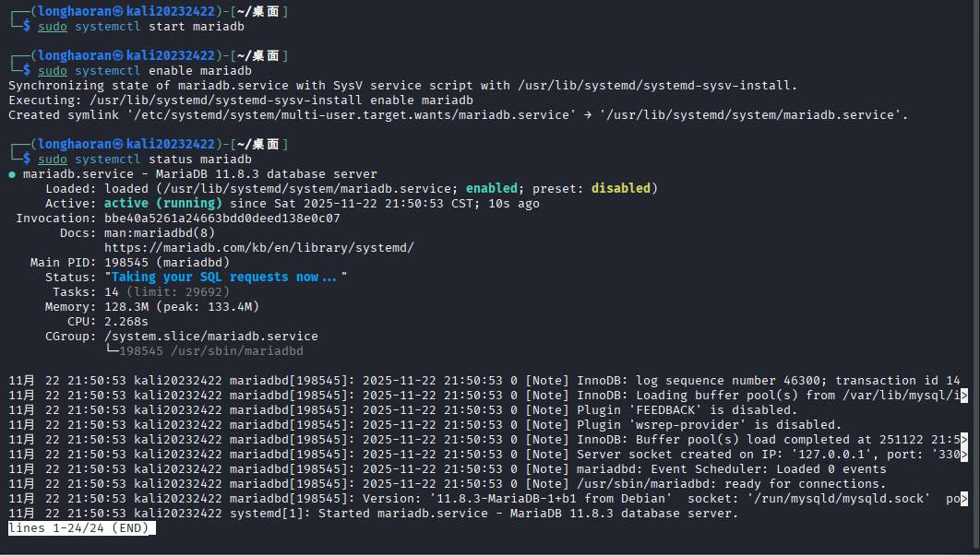
Task: Click the 'Loaded:' field label
Action: click(71, 189)
